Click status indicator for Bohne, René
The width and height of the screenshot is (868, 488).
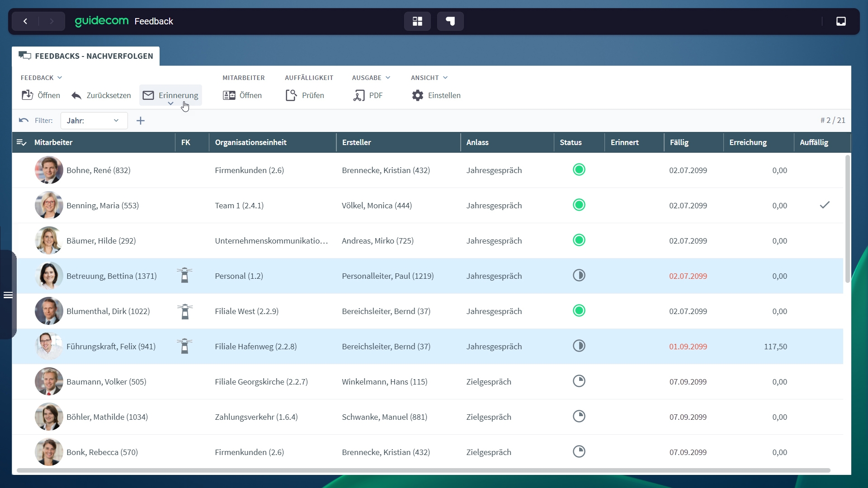coord(579,170)
